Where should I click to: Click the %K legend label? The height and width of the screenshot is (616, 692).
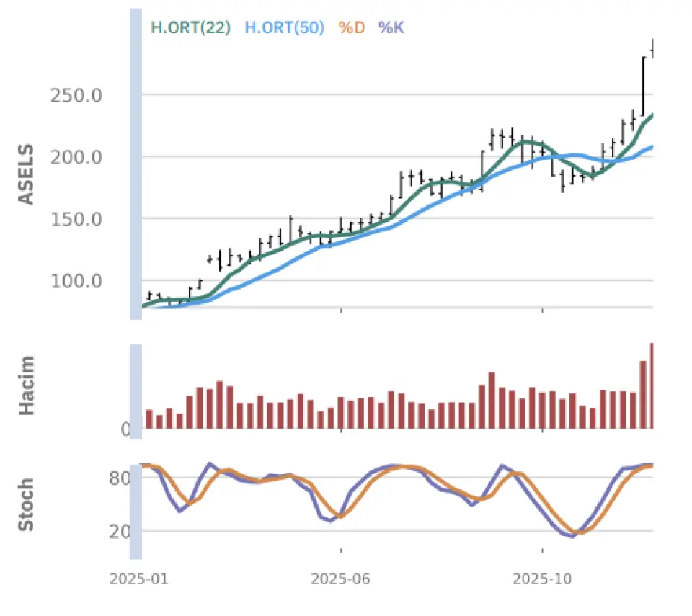click(x=391, y=27)
